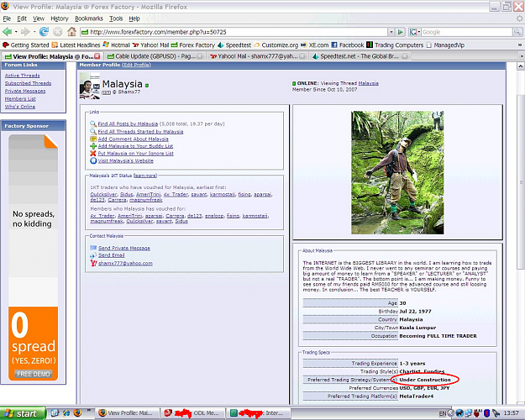The width and height of the screenshot is (525, 420).
Task: Open the Who's Online link
Action: 20,107
